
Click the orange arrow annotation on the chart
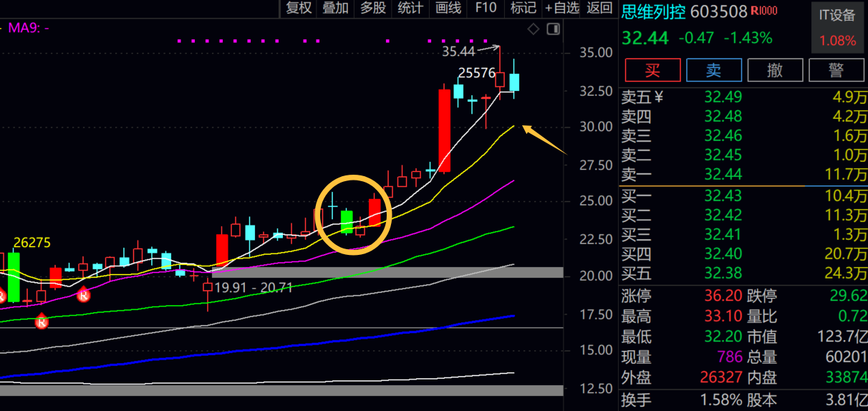coord(544,140)
